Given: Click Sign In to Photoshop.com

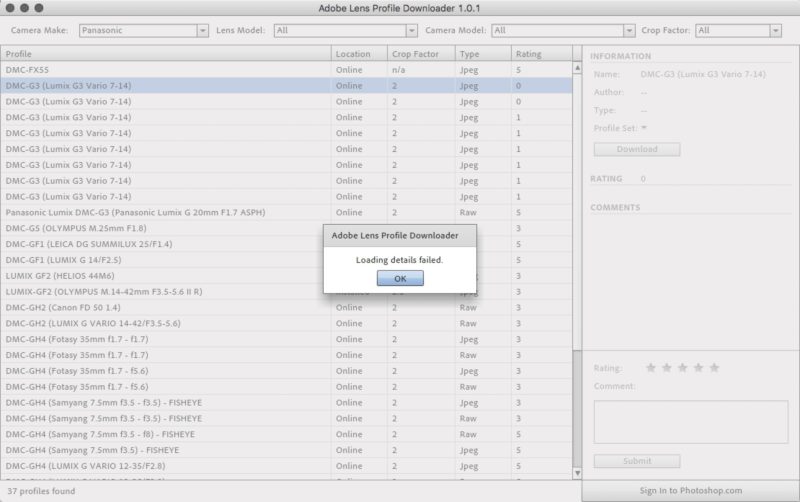Looking at the screenshot, I should 691,490.
